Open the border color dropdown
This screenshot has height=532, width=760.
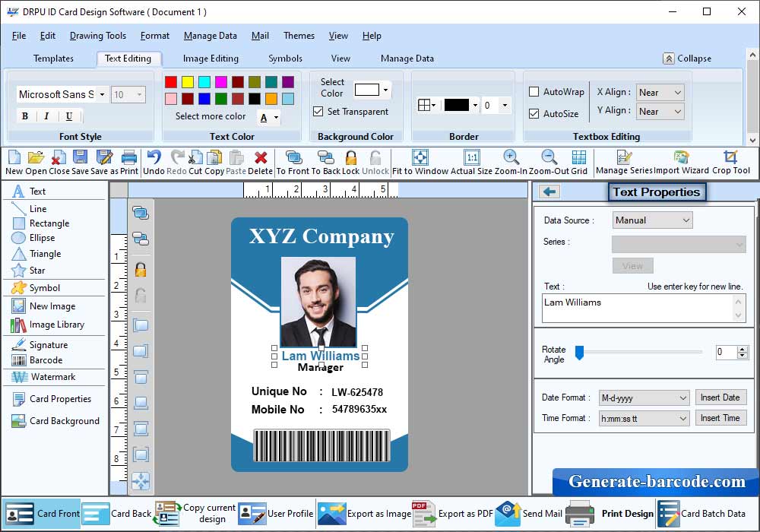click(475, 105)
